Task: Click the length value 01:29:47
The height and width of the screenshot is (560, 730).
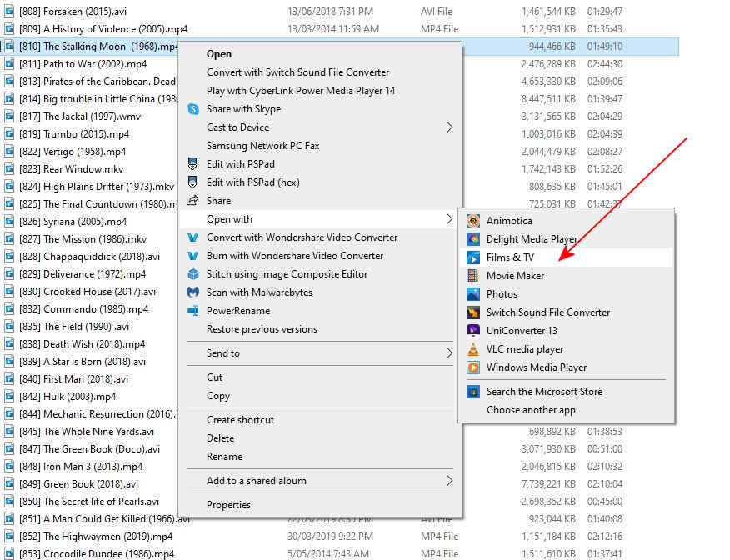Action: pos(605,11)
